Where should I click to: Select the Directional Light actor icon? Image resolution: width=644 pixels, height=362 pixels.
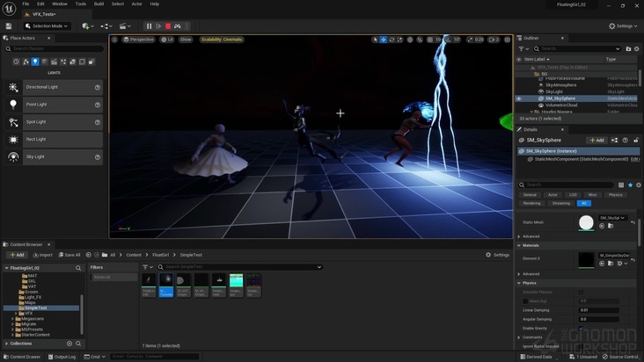[x=13, y=87]
